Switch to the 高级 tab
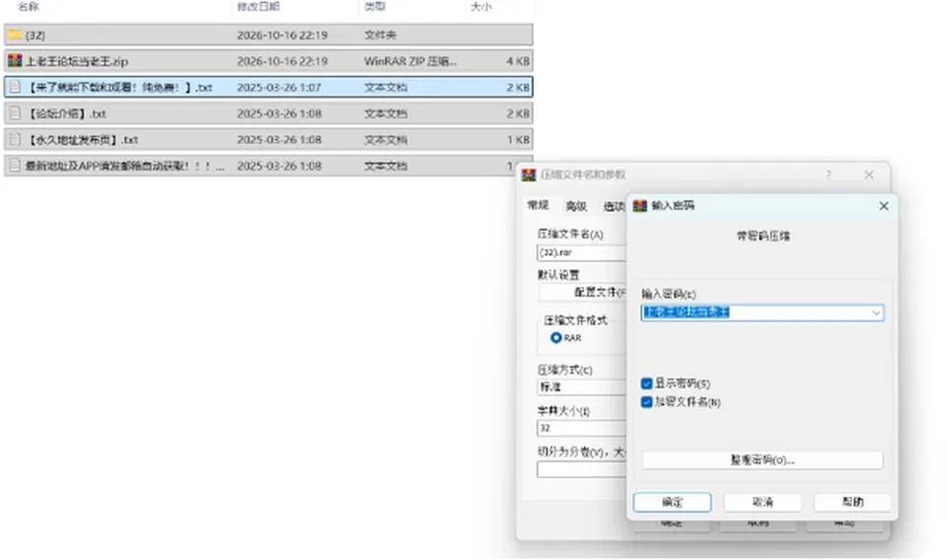Viewport: 947px width, 560px height. pyautogui.click(x=576, y=206)
